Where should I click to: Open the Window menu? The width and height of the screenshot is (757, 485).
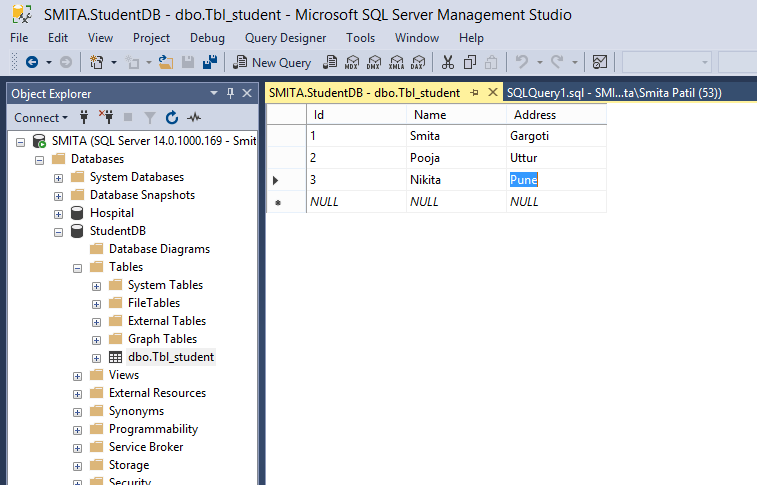click(x=417, y=38)
